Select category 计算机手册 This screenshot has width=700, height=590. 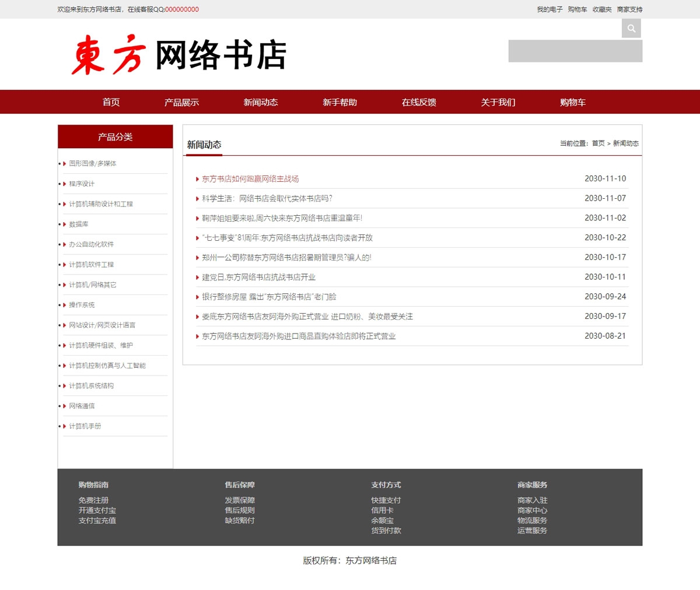click(85, 426)
